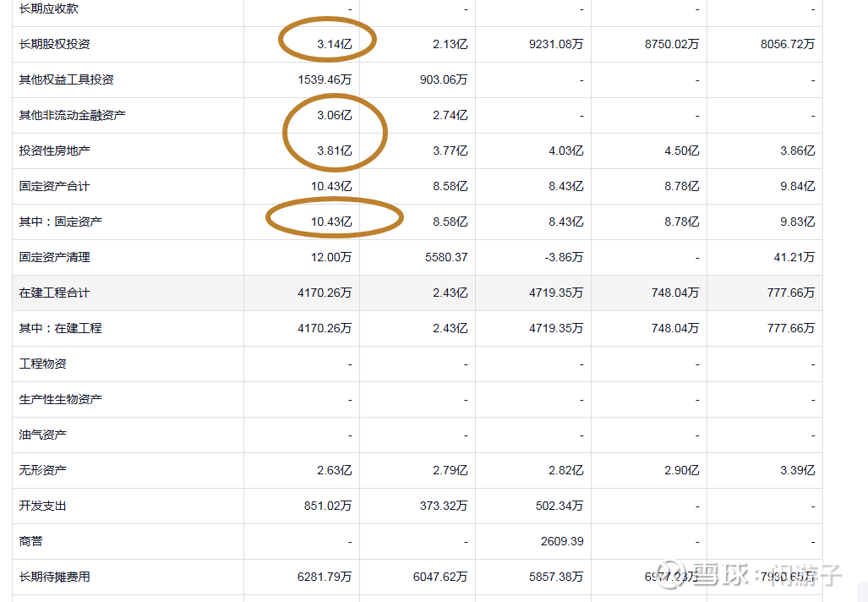Click the highlighted 在建工程合计 row label
The image size is (868, 602).
[x=54, y=293]
